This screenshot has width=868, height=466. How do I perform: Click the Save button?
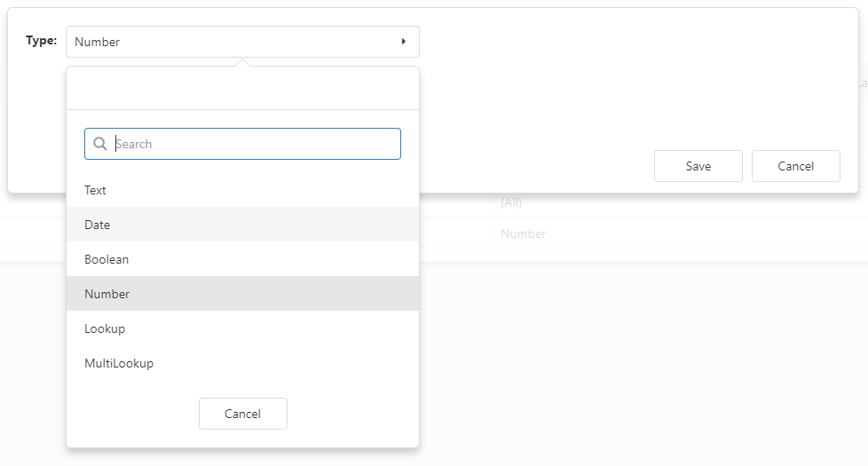pyautogui.click(x=698, y=166)
